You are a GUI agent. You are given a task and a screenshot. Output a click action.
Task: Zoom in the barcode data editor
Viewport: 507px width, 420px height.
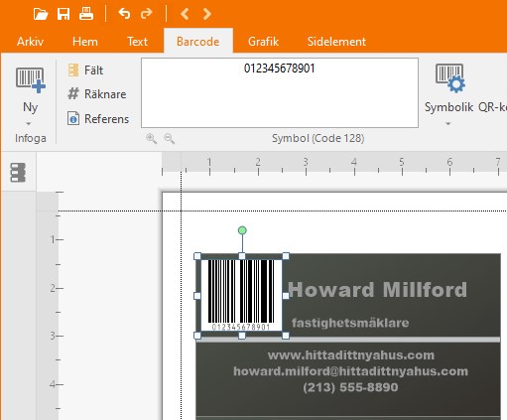[152, 138]
